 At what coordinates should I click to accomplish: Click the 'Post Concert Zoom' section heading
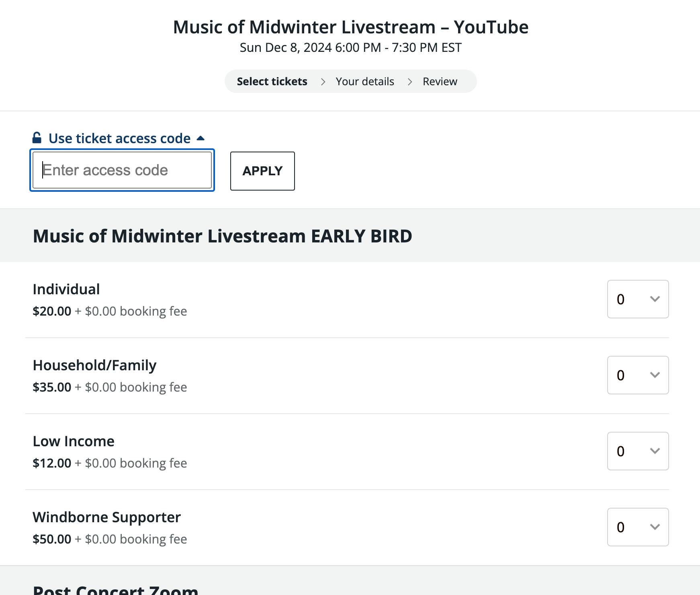pyautogui.click(x=115, y=589)
